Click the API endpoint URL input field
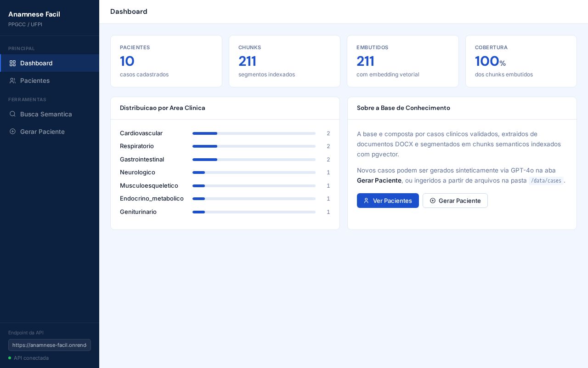This screenshot has height=368, width=588. [x=50, y=345]
